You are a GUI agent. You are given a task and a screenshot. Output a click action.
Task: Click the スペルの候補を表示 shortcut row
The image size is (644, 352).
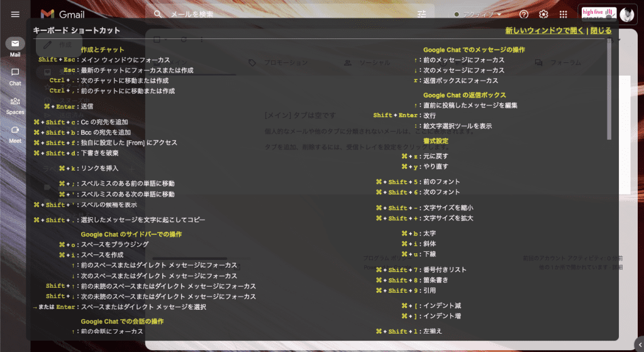click(x=85, y=205)
